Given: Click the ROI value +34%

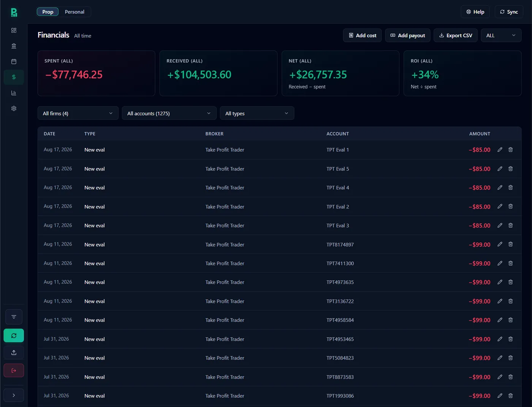Looking at the screenshot, I should point(425,75).
